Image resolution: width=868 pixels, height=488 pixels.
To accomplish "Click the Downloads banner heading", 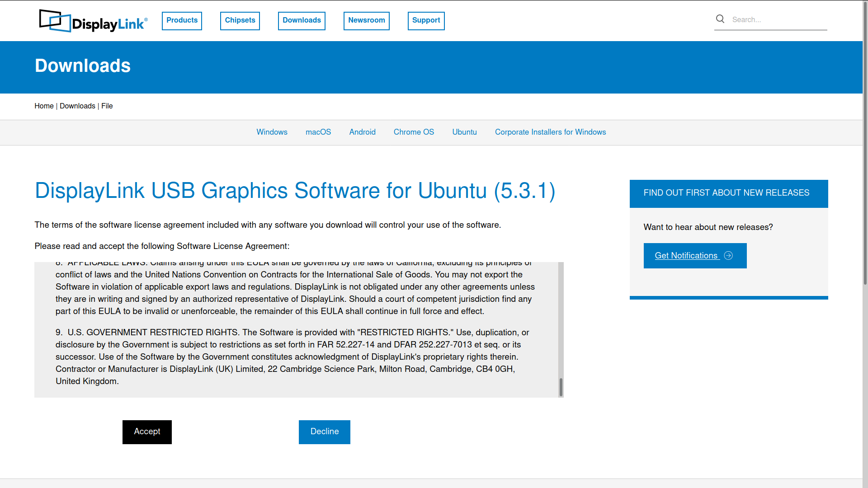I will click(83, 66).
